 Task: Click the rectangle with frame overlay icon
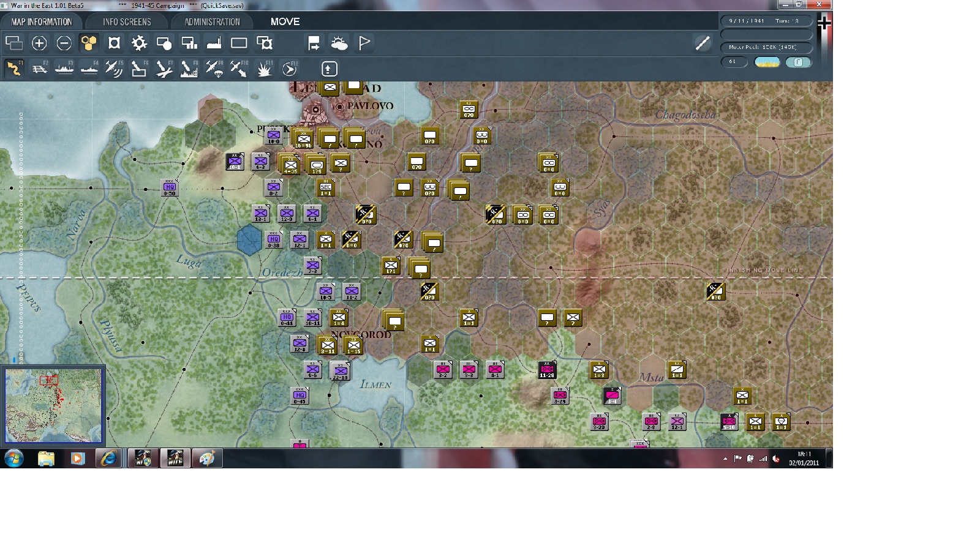[265, 43]
